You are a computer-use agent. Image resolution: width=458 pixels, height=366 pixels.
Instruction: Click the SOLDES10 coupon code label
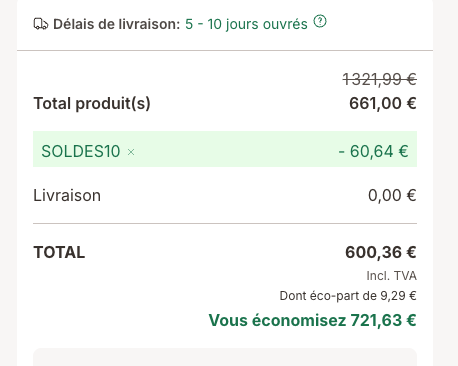[81, 152]
